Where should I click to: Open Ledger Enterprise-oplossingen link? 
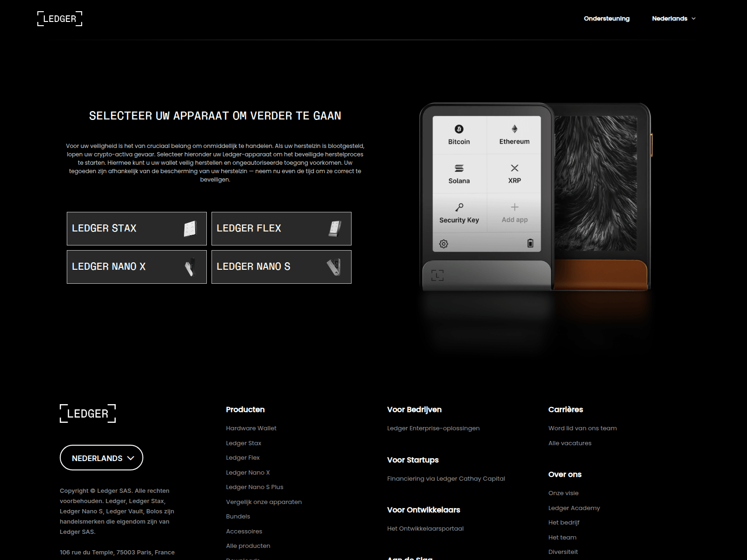433,428
